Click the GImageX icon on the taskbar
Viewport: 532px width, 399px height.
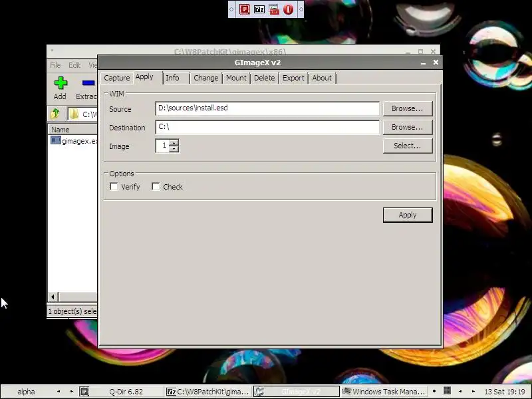[259, 392]
